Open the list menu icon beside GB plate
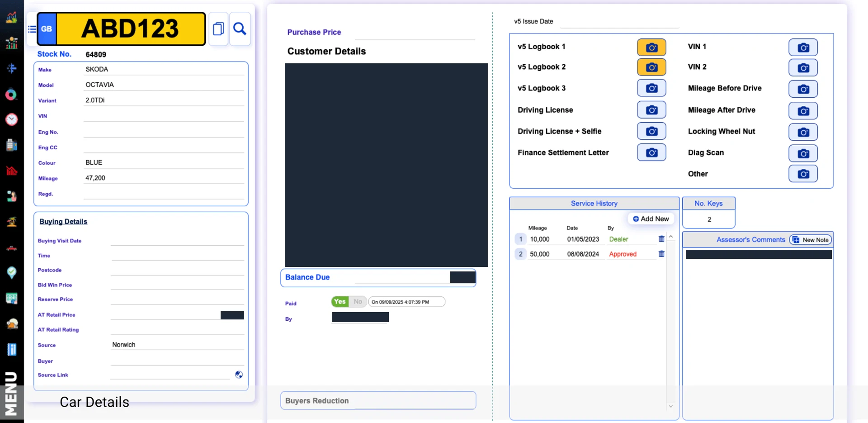Screen dimensions: 868x423 pos(32,29)
